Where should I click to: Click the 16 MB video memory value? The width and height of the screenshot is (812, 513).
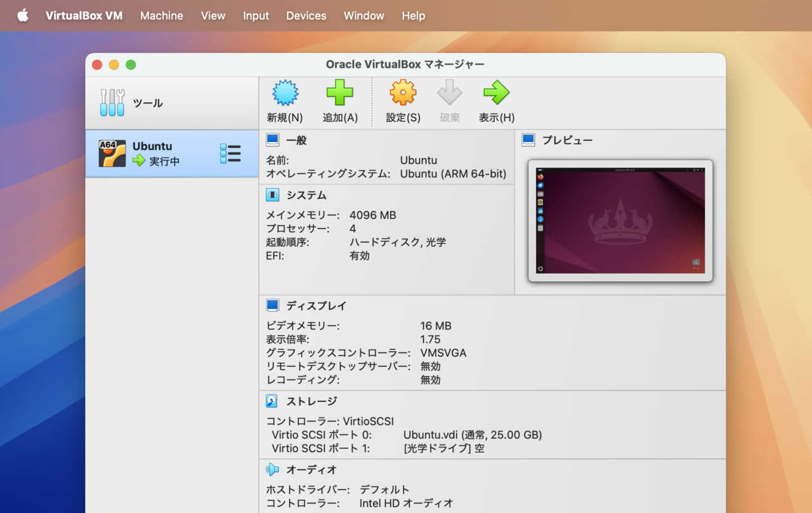(x=436, y=326)
